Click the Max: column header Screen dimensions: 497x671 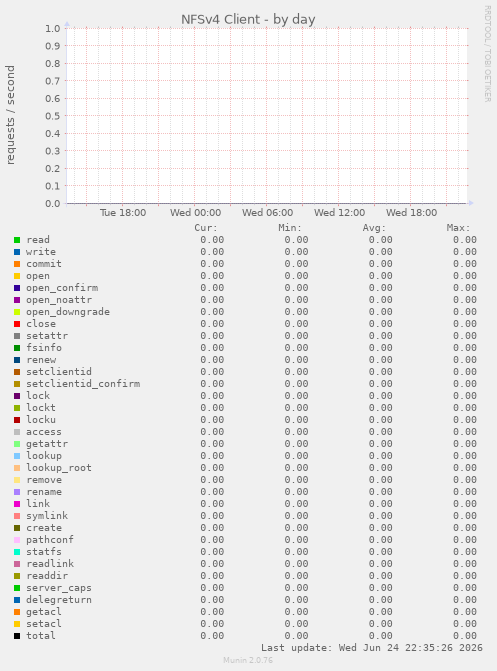[458, 228]
